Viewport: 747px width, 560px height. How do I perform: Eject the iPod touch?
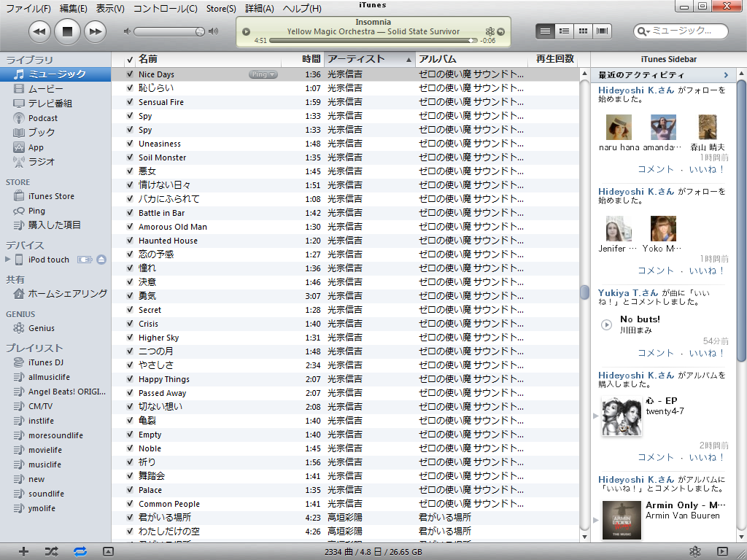pyautogui.click(x=101, y=260)
